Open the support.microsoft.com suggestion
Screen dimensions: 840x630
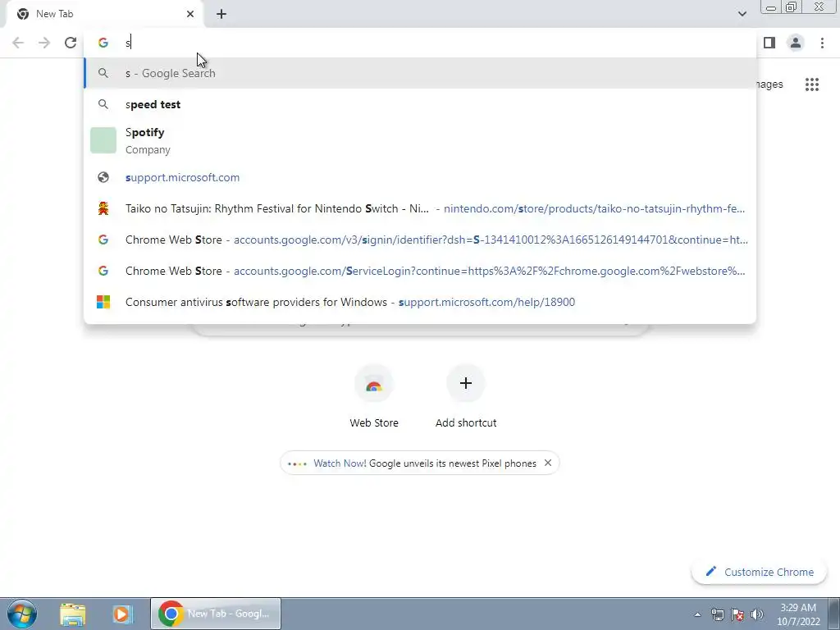[420, 177]
